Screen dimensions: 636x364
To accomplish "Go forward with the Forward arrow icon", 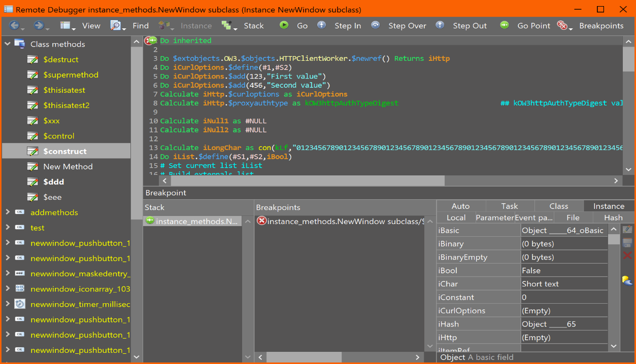I will pos(39,25).
